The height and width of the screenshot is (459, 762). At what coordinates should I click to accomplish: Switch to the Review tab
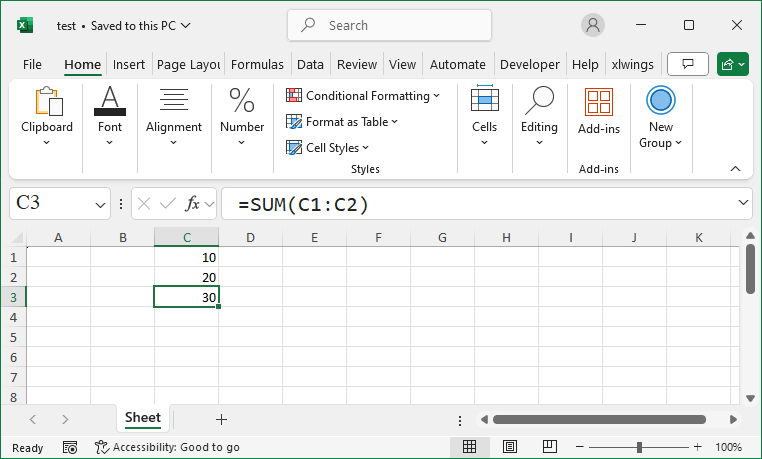point(357,64)
